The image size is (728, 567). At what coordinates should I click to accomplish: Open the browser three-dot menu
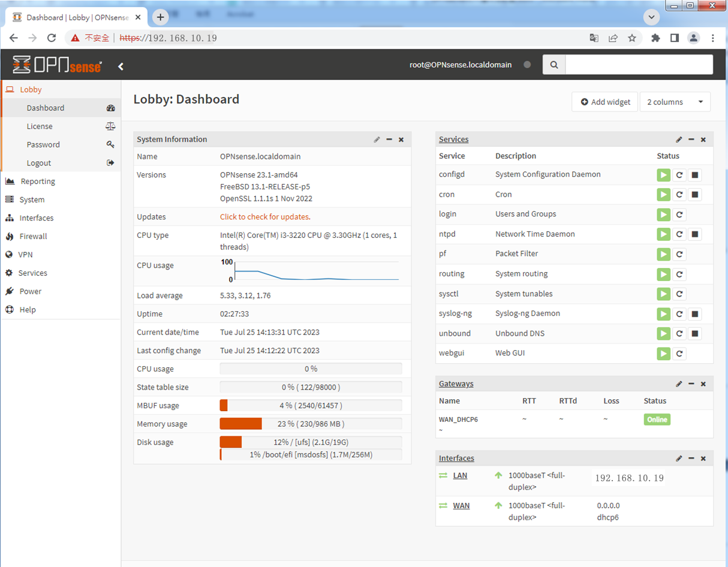pos(713,38)
